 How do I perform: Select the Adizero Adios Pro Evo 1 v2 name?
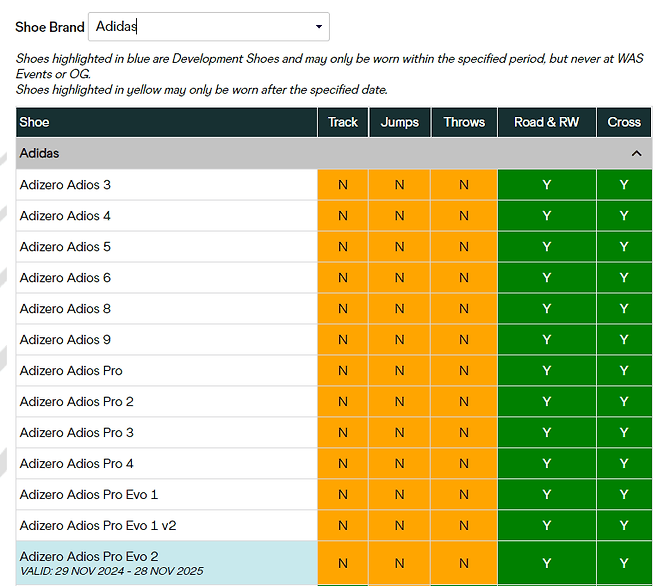[x=98, y=526]
